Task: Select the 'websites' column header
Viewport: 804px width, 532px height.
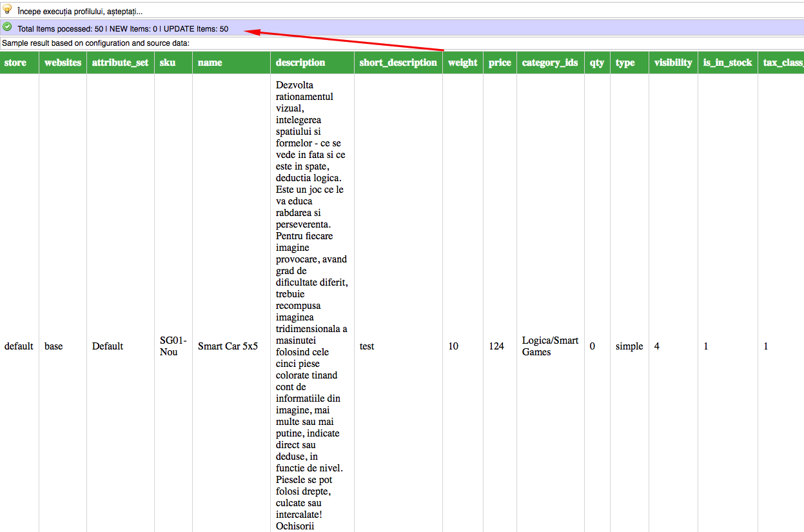Action: click(x=63, y=63)
